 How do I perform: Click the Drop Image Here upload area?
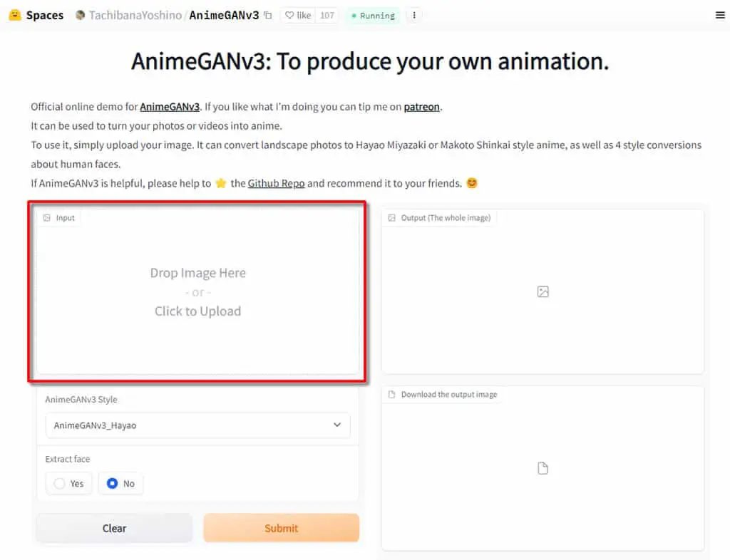(198, 291)
